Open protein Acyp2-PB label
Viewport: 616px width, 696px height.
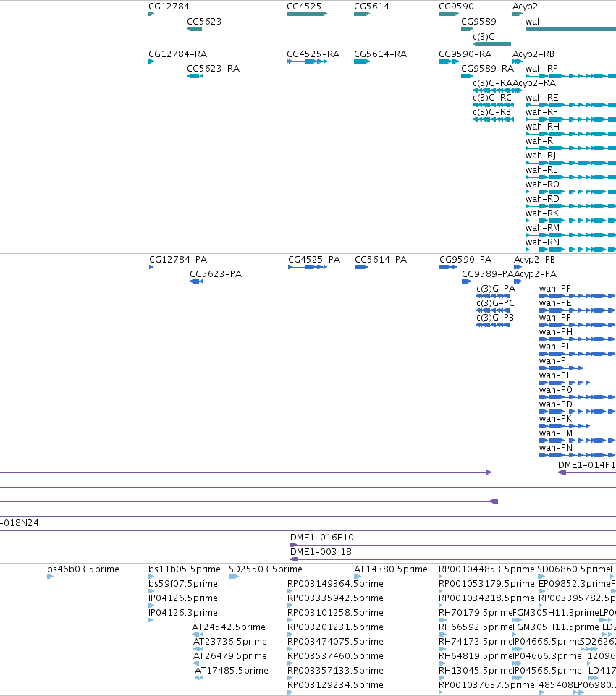(534, 259)
